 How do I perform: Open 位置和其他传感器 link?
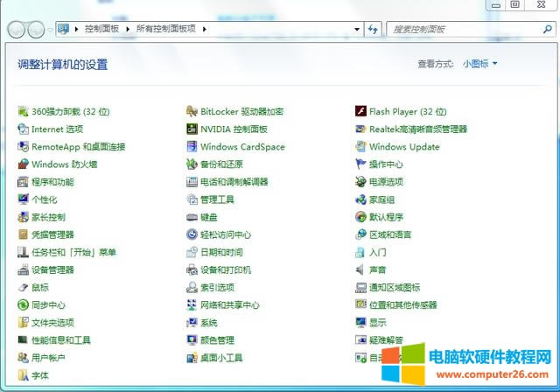pyautogui.click(x=403, y=304)
